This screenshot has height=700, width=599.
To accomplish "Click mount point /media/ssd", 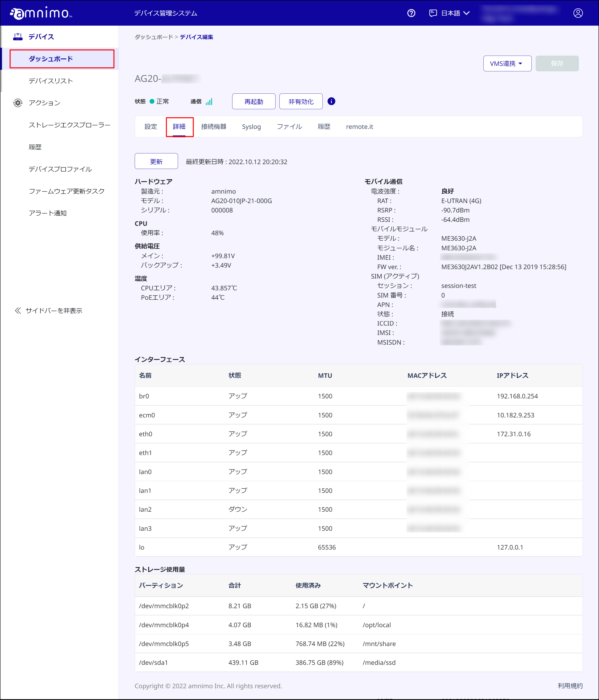I will coord(379,663).
